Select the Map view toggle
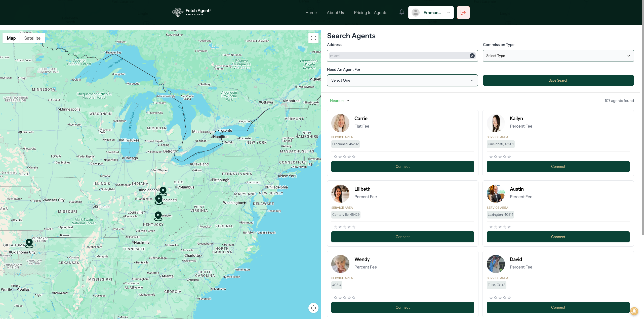Screen dimensions: 644x319 coord(11,38)
